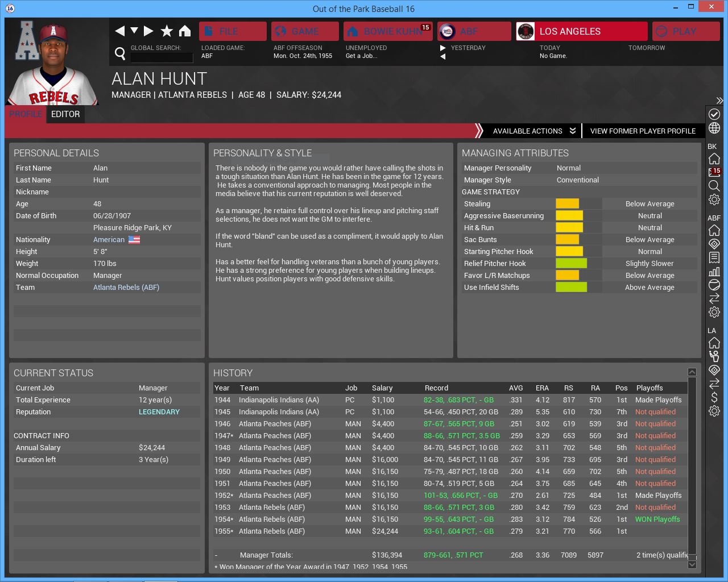Viewport: 728px width, 582px height.
Task: Collapse the sidebar with the double chevron
Action: [719, 101]
